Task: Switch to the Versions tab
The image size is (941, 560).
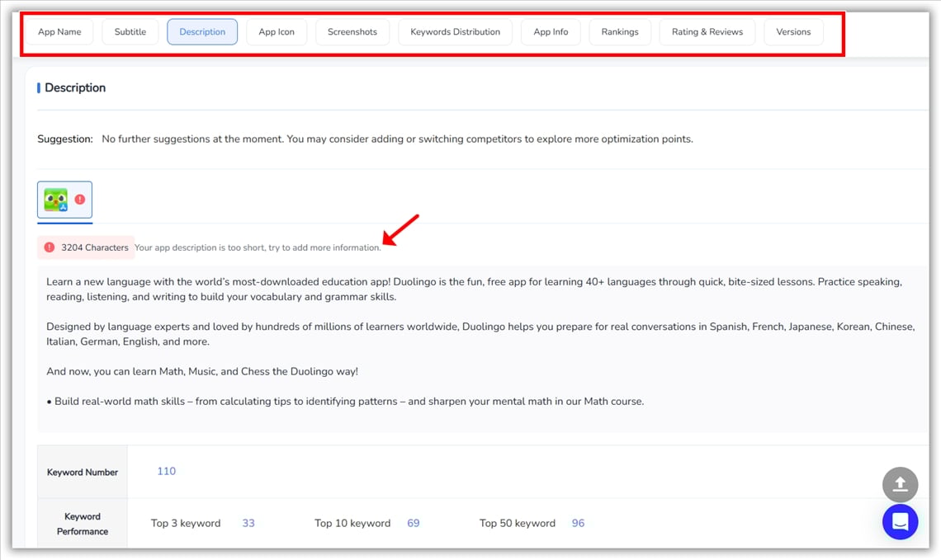Action: 793,32
